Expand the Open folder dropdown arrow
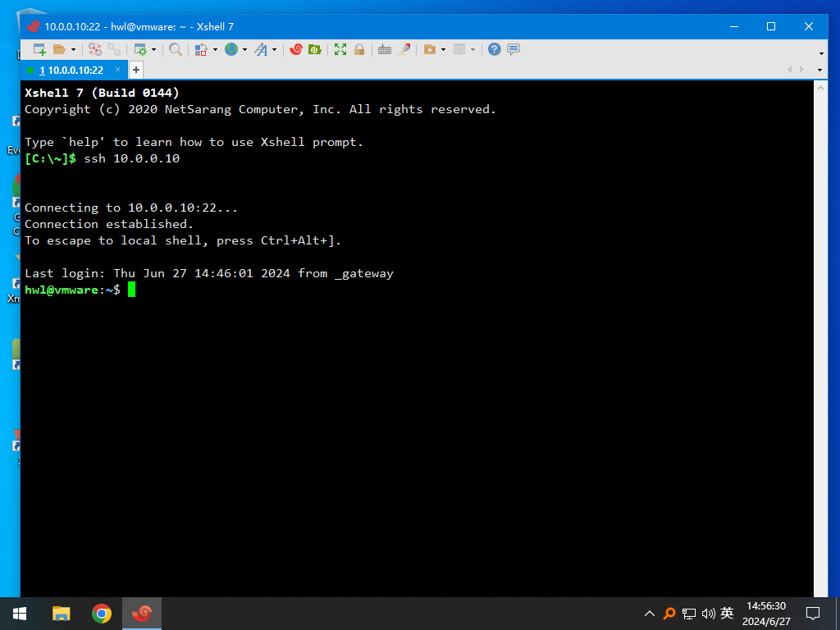 pos(73,50)
